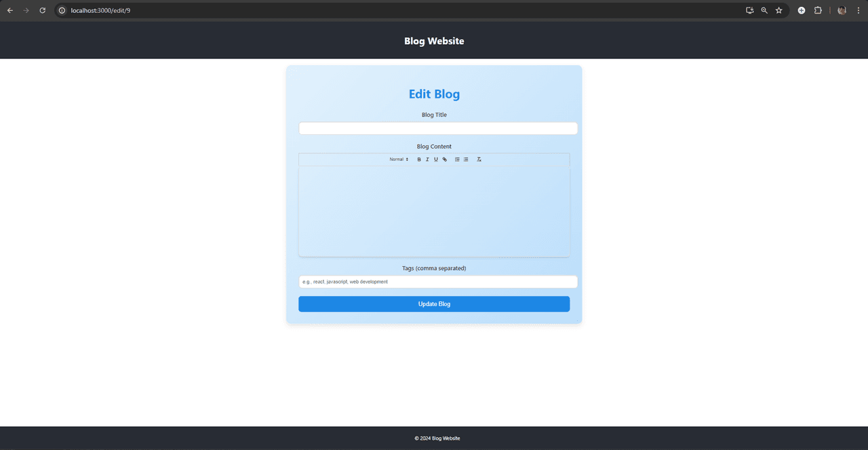Open the Extensions puzzle icon
Viewport: 868px width, 450px height.
click(x=818, y=10)
